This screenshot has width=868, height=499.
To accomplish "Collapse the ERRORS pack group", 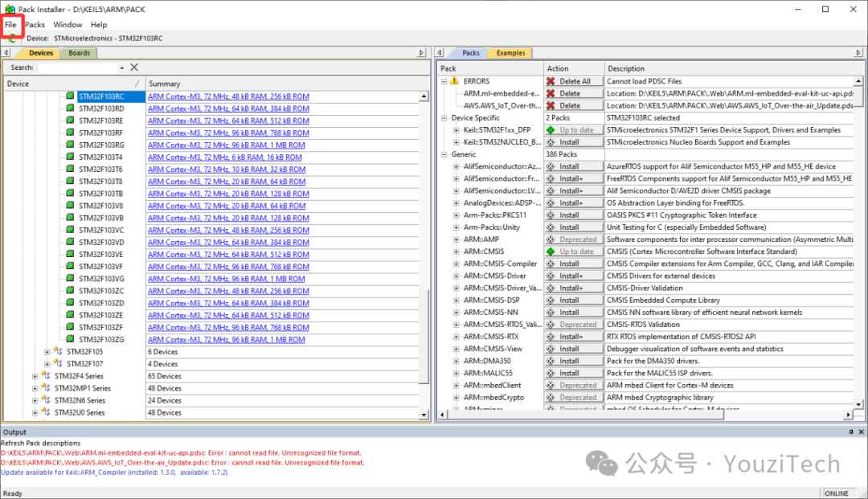I will (x=444, y=81).
